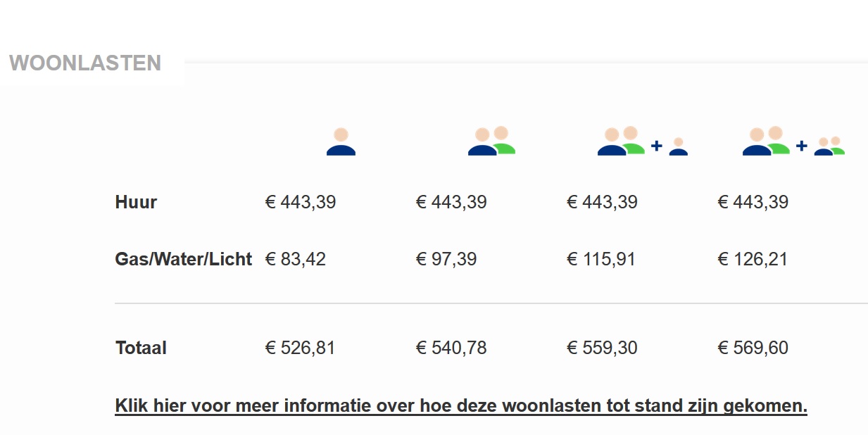Click total amount € 559,30
868x435 pixels.
602,348
